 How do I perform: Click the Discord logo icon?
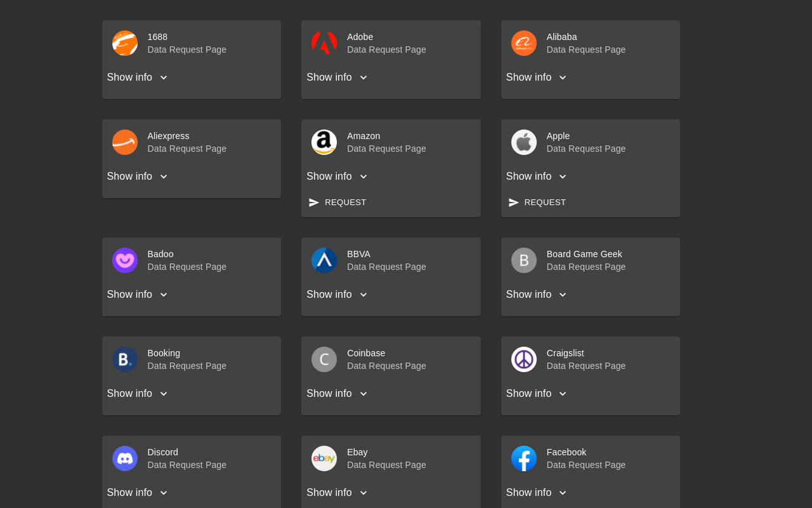(x=125, y=458)
